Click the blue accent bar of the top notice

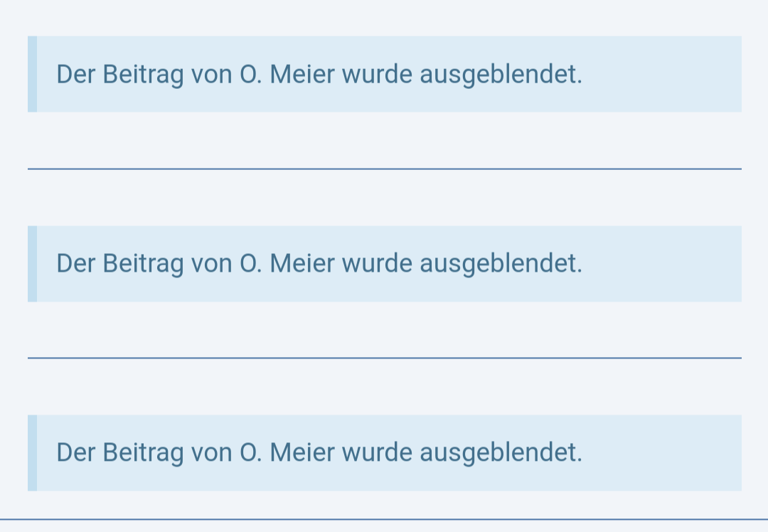(32, 74)
